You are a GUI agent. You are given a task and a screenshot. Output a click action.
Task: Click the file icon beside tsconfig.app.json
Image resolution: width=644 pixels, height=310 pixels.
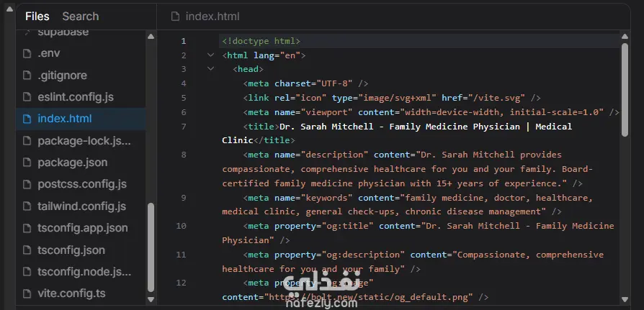(x=27, y=228)
